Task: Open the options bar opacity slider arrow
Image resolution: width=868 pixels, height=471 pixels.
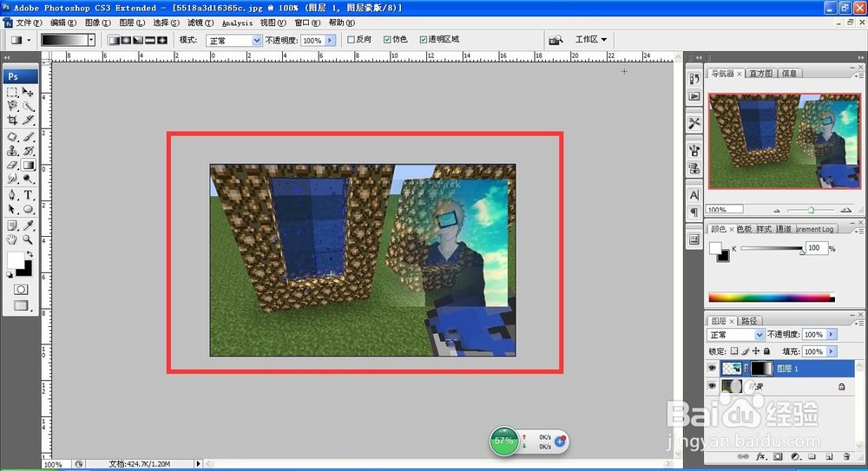Action: 330,41
